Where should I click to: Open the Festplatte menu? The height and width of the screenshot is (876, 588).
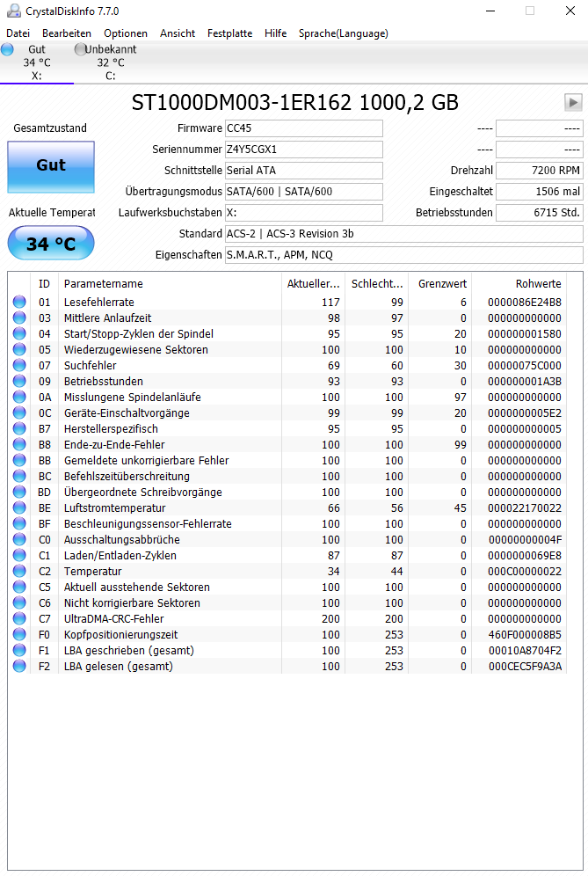(x=229, y=33)
